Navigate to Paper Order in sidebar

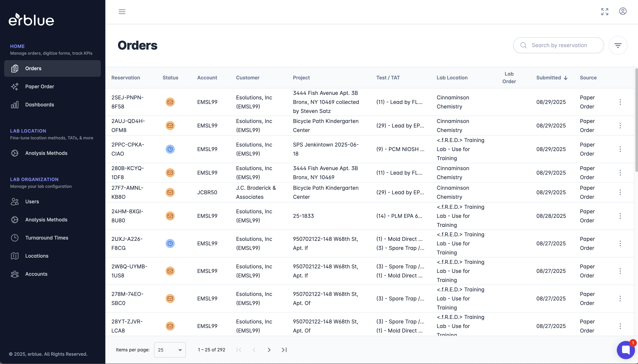tap(39, 87)
